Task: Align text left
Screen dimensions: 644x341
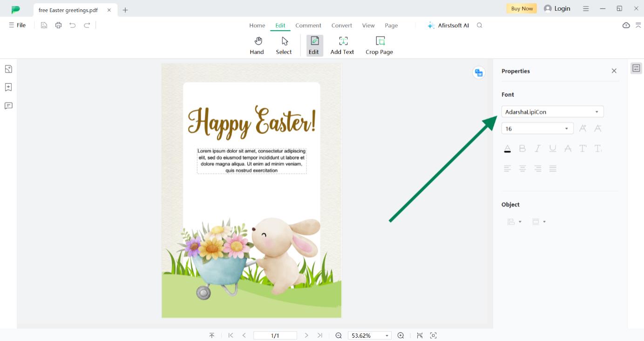Action: (x=508, y=168)
